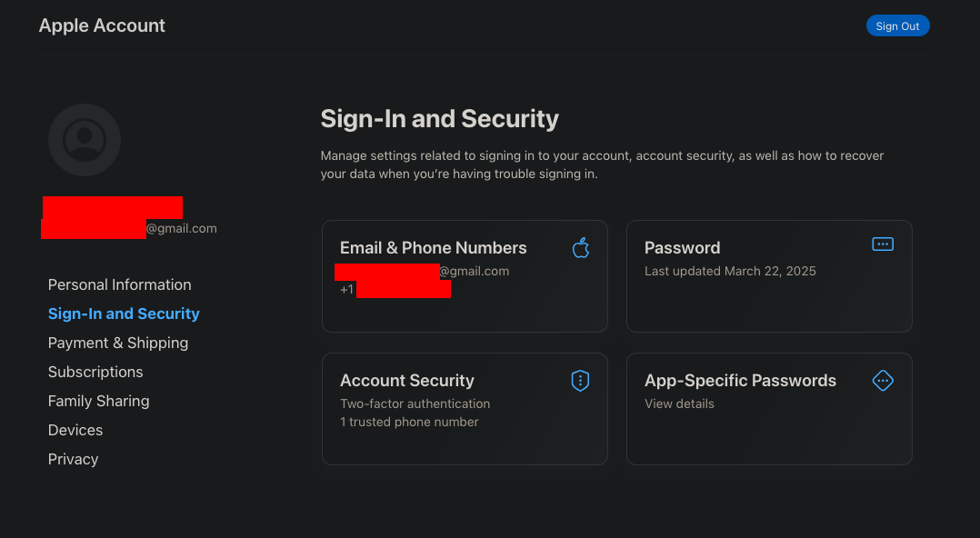
Task: Select Sign-In and Security in the sidebar
Action: [x=124, y=314]
